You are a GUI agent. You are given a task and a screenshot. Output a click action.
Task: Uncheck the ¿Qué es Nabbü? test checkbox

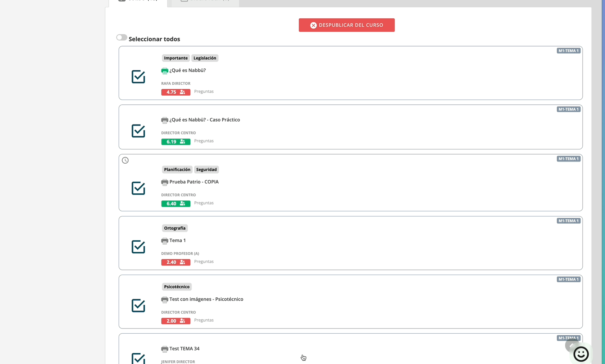tap(138, 77)
